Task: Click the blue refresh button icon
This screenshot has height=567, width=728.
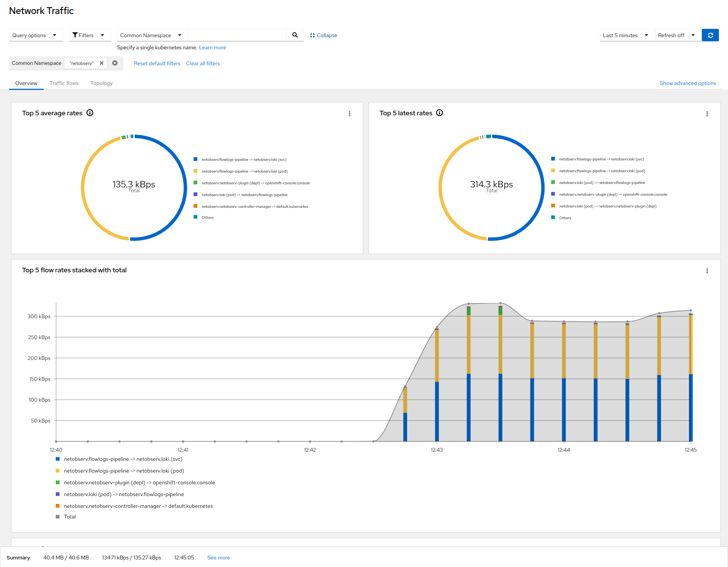Action: click(x=710, y=35)
